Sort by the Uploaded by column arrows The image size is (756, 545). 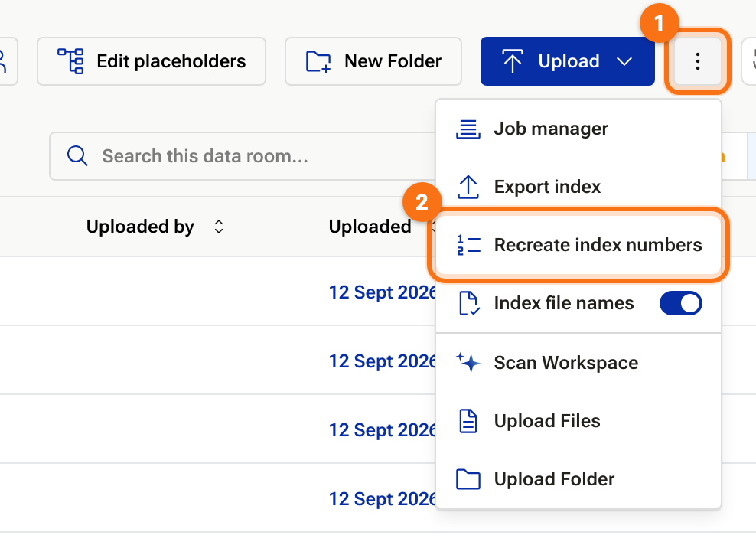coord(218,227)
